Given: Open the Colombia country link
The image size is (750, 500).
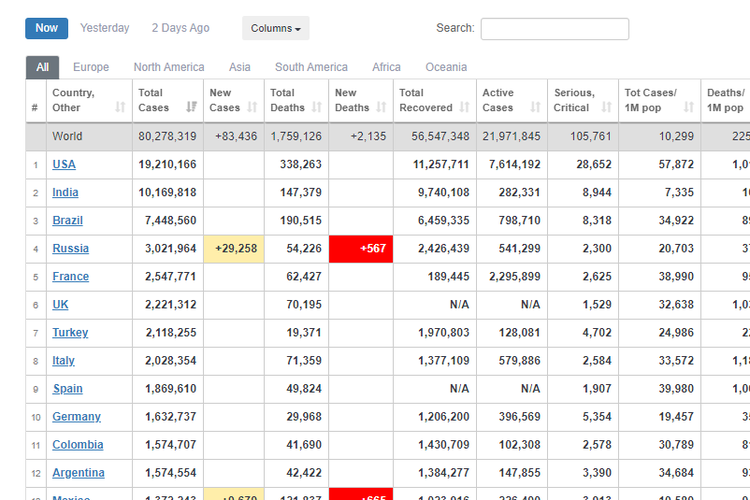Looking at the screenshot, I should [77, 445].
